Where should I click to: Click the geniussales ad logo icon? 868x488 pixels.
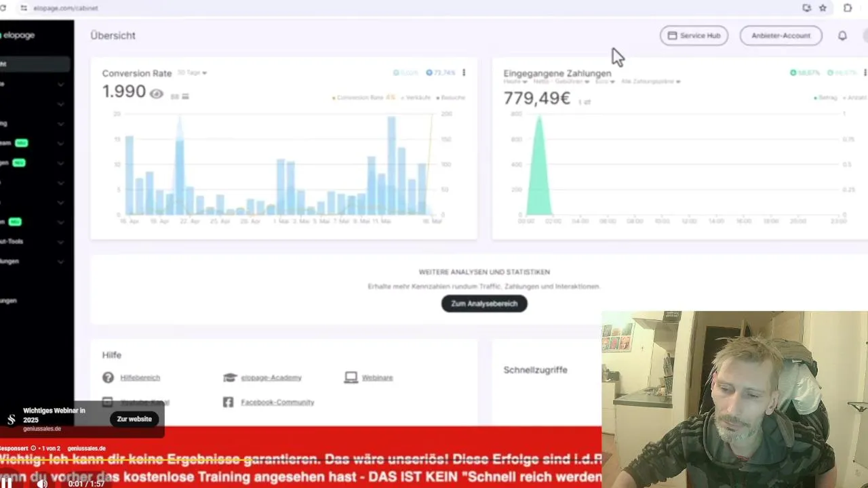11,420
